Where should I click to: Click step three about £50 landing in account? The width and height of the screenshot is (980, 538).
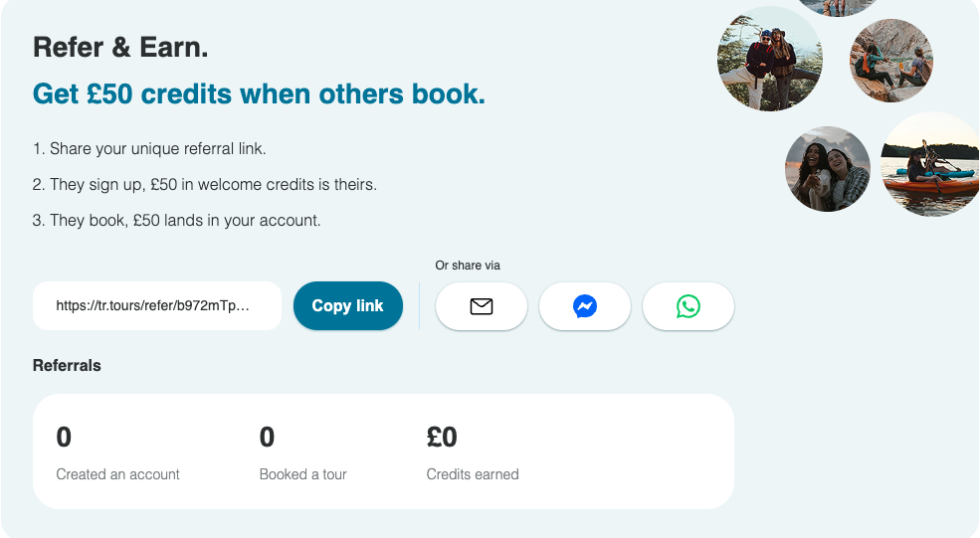177,220
